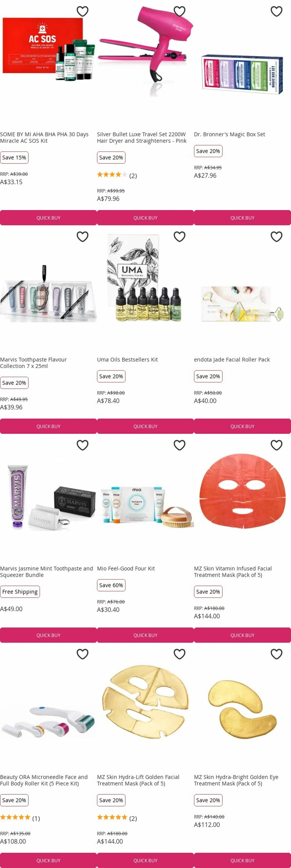Wishlist the Uma Oils Bestsellers Kit
Viewport: 291px width, 868px height.
tap(180, 237)
